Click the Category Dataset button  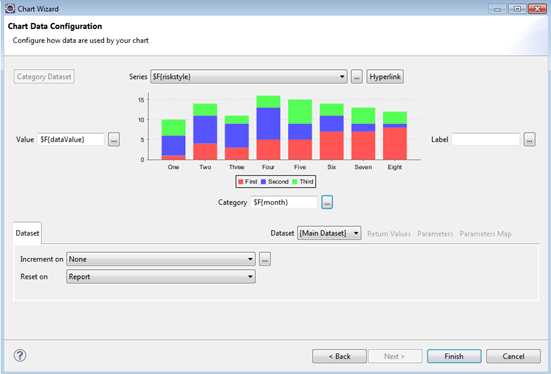[44, 77]
